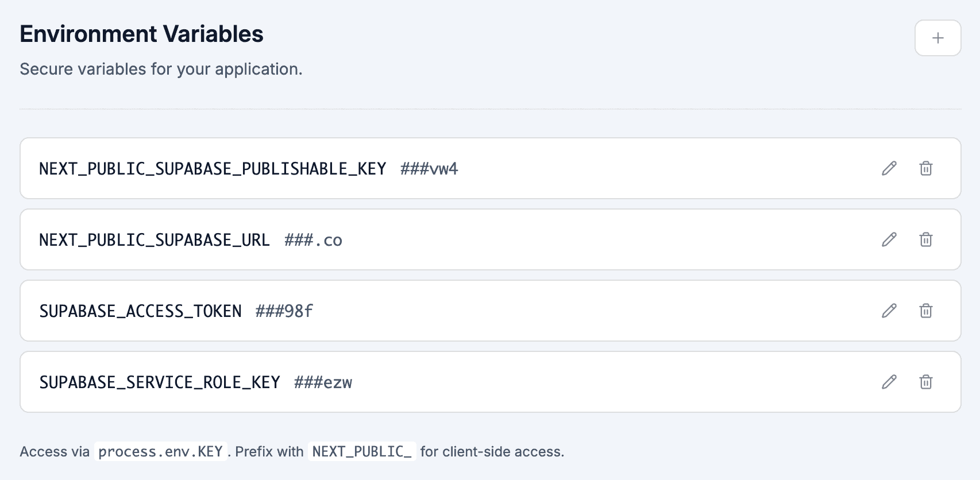The height and width of the screenshot is (480, 980).
Task: Edit the SUPABASE_SERVICE_ROLE_KEY variable
Action: (x=889, y=382)
